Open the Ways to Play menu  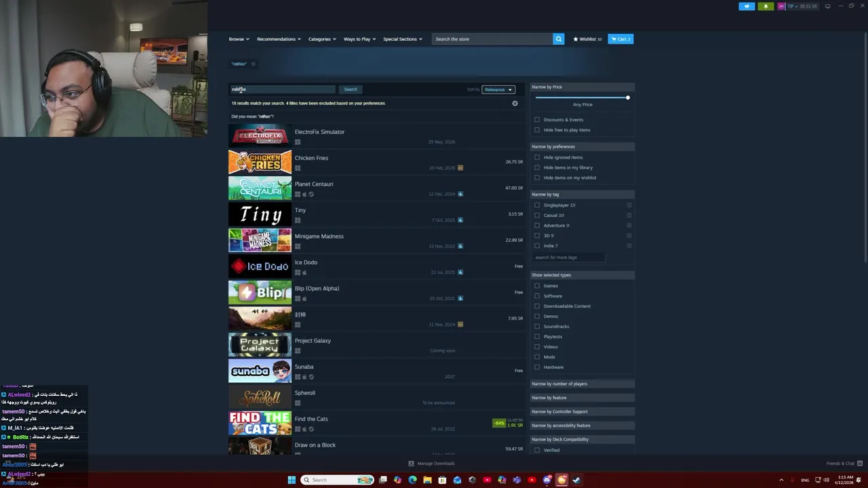[359, 39]
